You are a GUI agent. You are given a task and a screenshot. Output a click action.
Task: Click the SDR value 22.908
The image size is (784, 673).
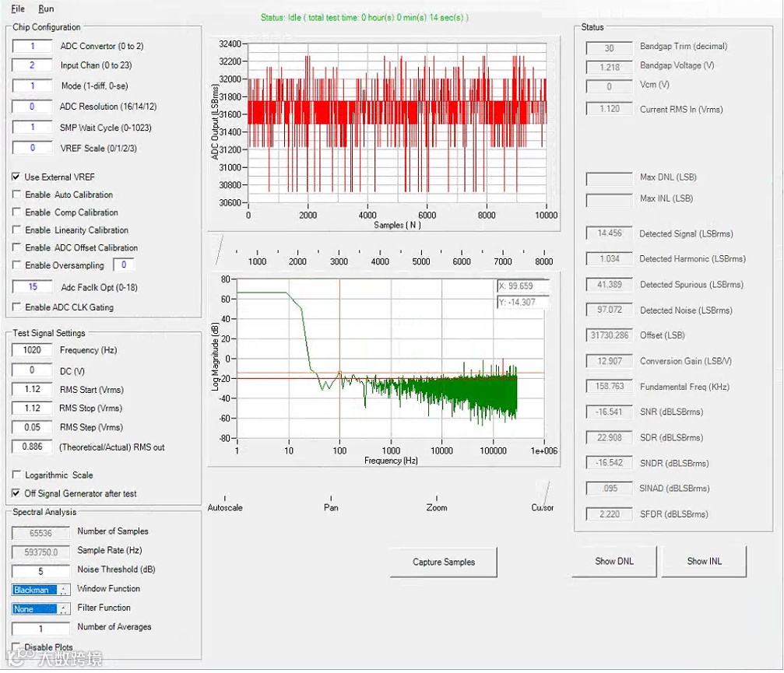609,438
